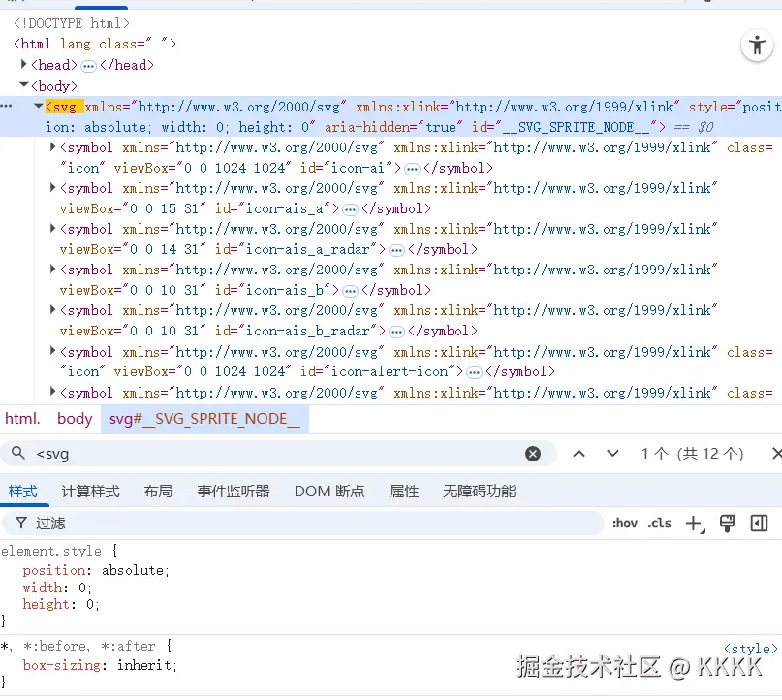Viewport: 782px width, 700px height.
Task: Collapse the body element node
Action: click(23, 85)
